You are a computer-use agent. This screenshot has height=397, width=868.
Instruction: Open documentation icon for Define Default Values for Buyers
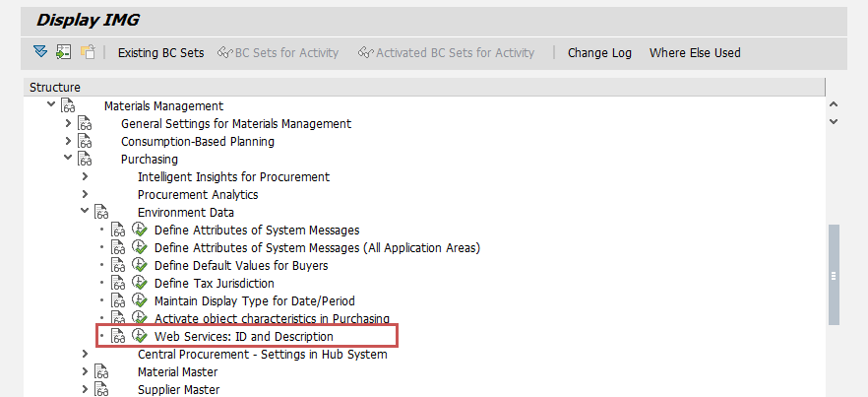tap(118, 266)
